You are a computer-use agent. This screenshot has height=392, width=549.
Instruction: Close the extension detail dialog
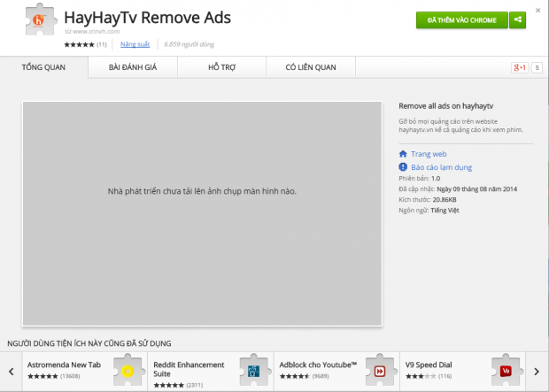[x=537, y=11]
